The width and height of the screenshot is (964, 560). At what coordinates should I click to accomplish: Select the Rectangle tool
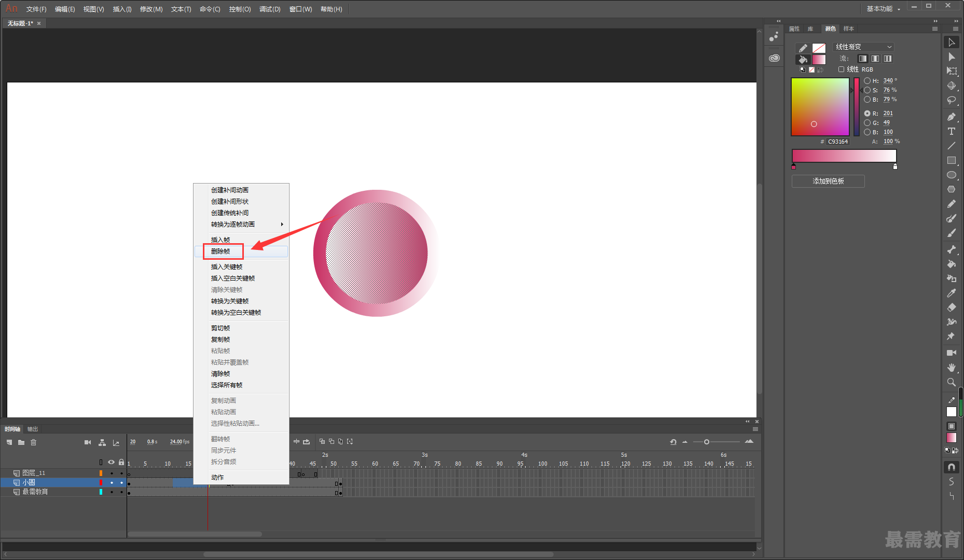952,160
